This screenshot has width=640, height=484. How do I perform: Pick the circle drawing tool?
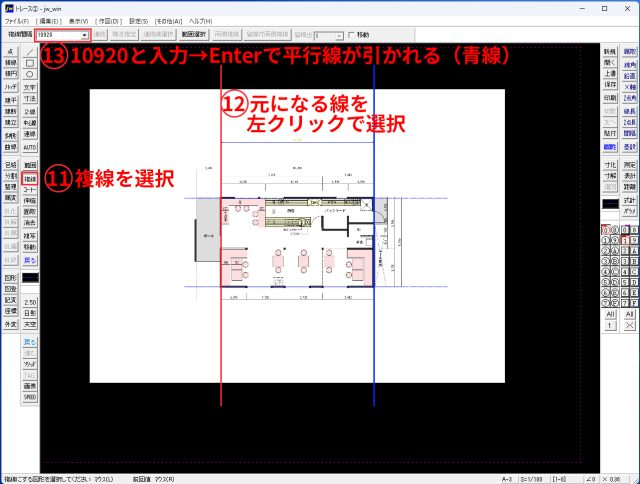pyautogui.click(x=29, y=74)
